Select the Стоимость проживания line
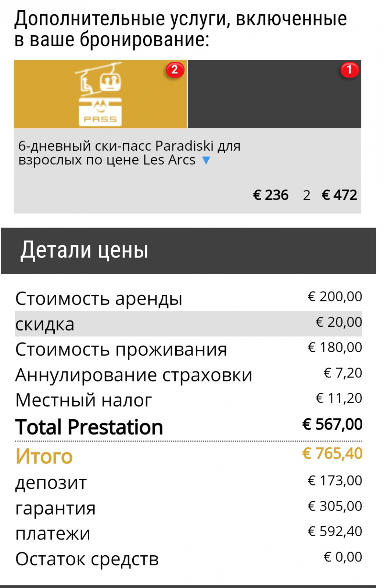This screenshot has width=384, height=588. pos(189,349)
